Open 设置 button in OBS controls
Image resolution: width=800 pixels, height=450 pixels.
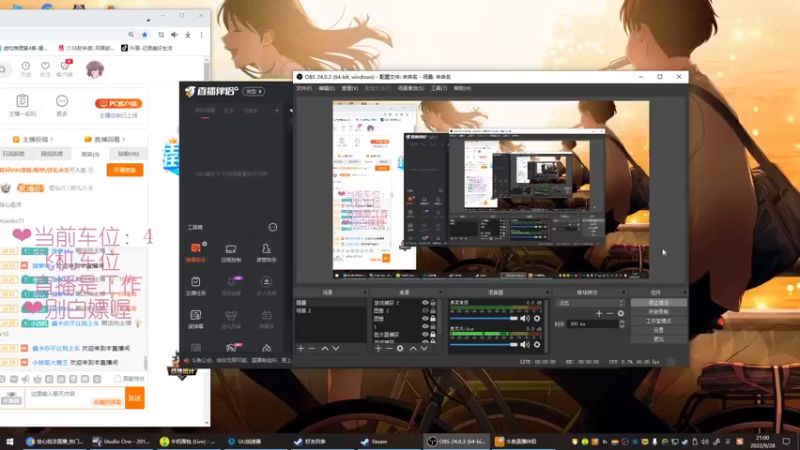click(x=659, y=330)
